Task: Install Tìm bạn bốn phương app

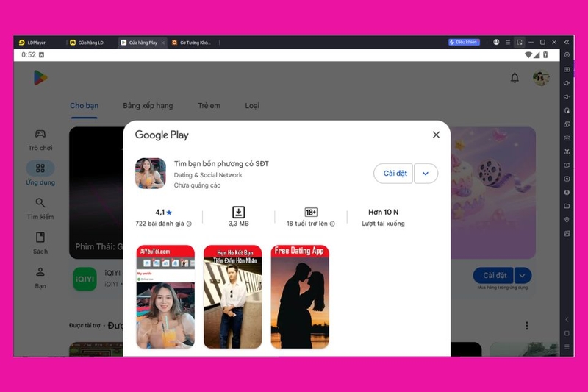Action: [393, 174]
